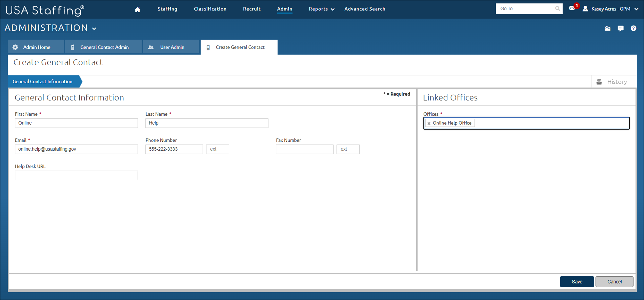Select the General Contact Information tab
The height and width of the screenshot is (300, 644).
43,82
